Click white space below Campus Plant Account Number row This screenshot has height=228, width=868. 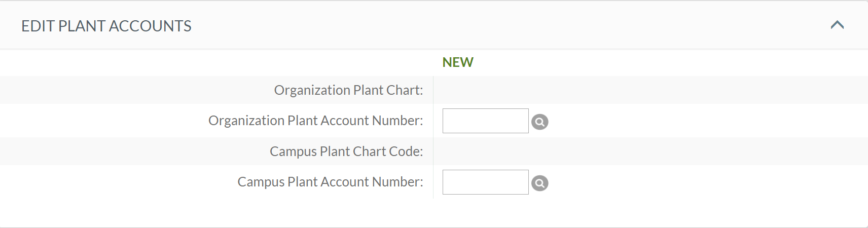pos(434,213)
